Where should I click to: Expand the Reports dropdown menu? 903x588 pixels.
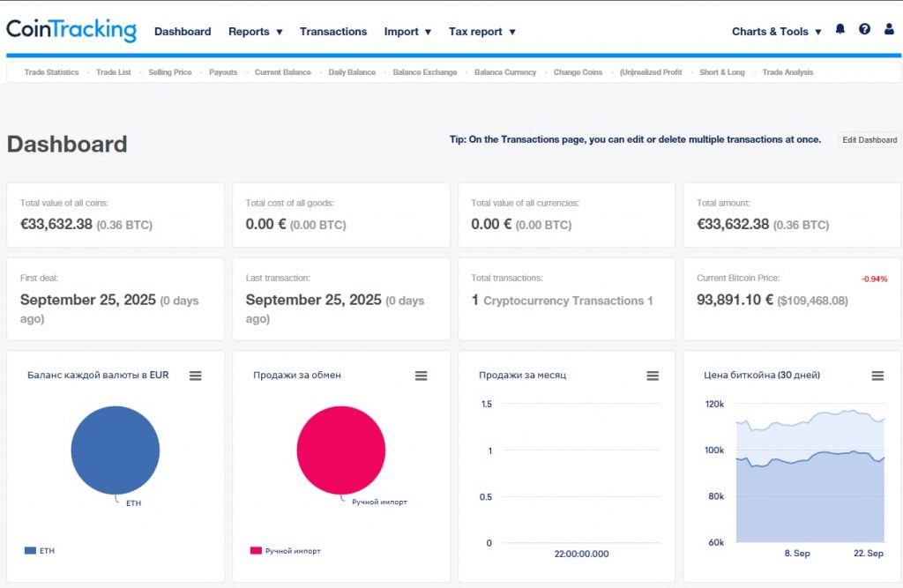pyautogui.click(x=255, y=32)
